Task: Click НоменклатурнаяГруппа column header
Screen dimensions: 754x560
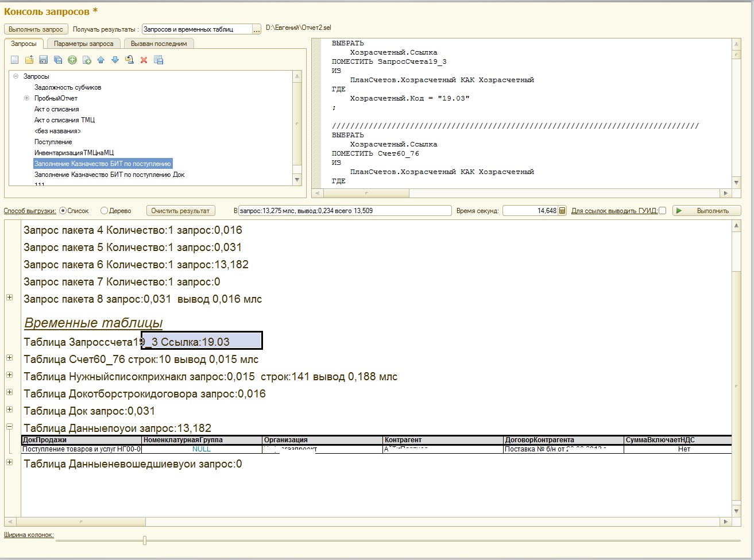Action: pyautogui.click(x=202, y=440)
